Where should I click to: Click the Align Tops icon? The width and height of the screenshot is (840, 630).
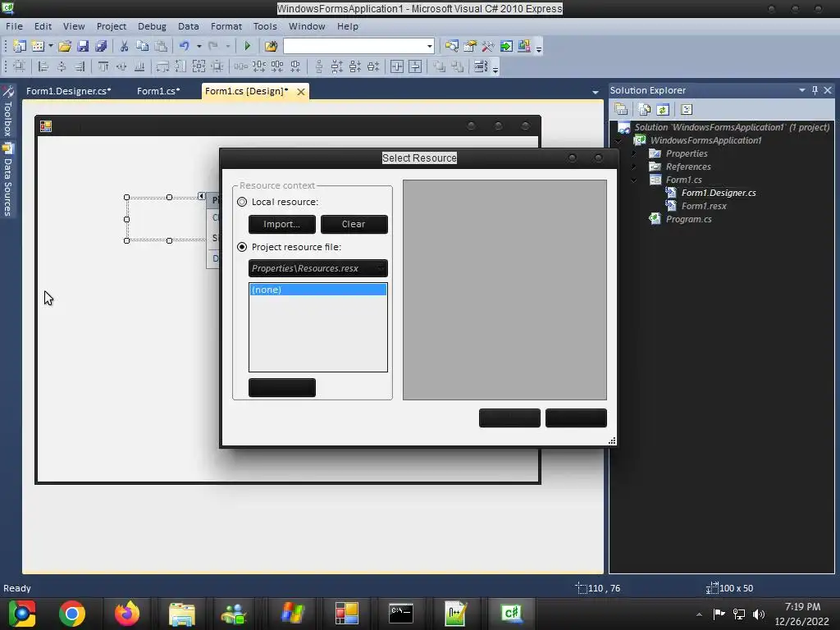click(x=103, y=66)
